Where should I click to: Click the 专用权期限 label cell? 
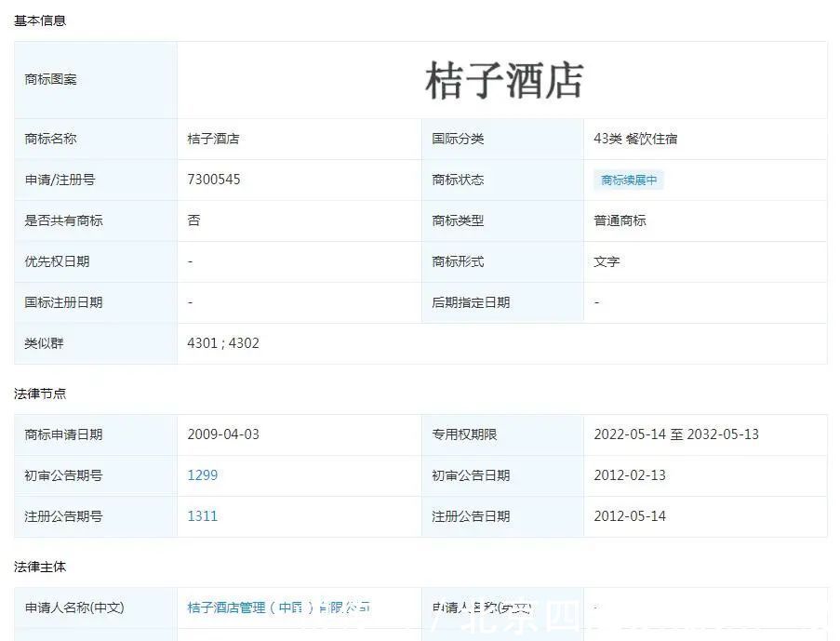[502, 434]
